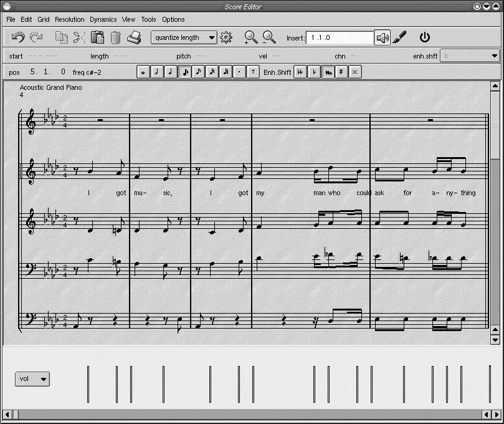Click the power button on the toolbar
This screenshot has width=504, height=424.
pyautogui.click(x=425, y=37)
